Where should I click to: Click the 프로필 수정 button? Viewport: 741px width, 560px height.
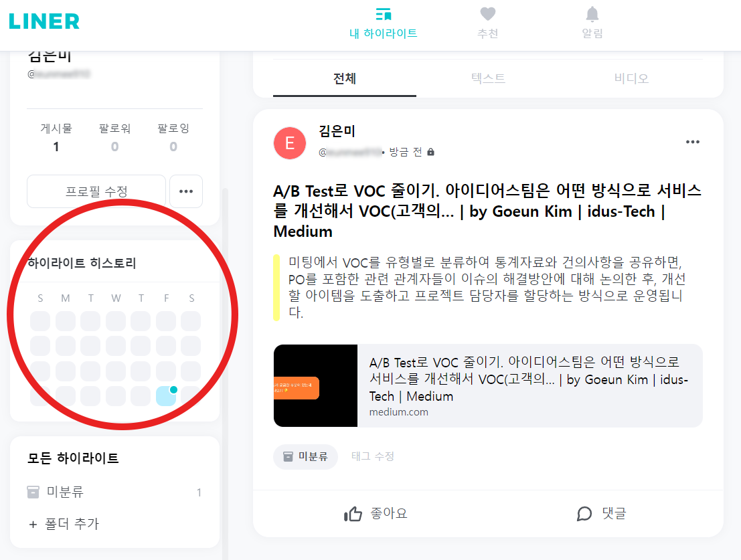pos(96,191)
